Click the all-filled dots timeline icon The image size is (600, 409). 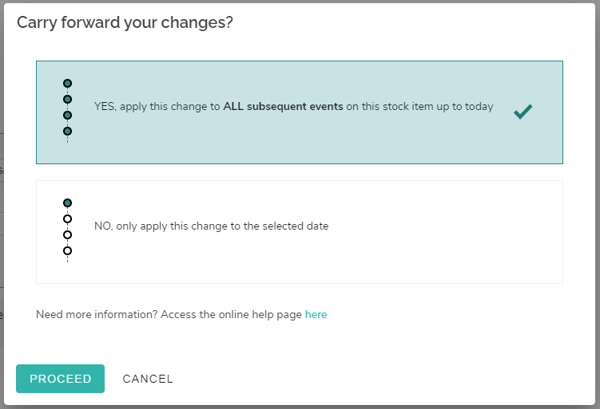[x=68, y=108]
